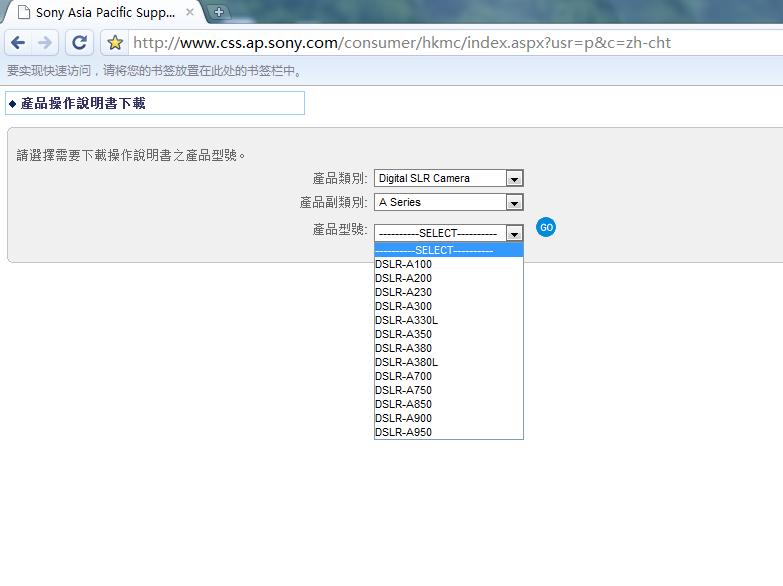The image size is (783, 586).
Task: Open the Digital SLR Camera category dropdown
Action: [448, 178]
